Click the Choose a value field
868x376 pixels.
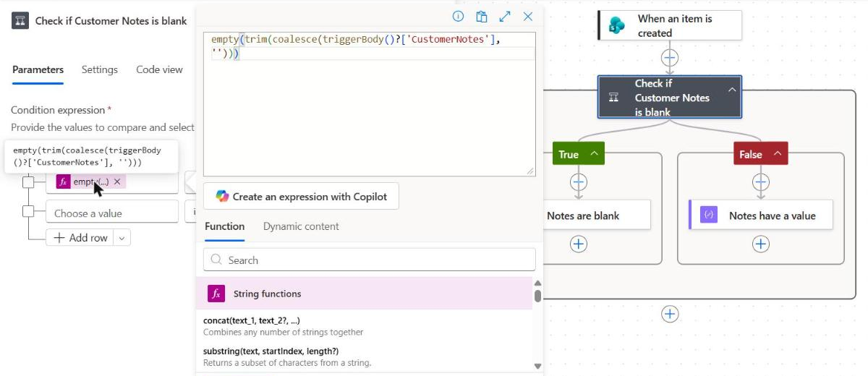[112, 212]
